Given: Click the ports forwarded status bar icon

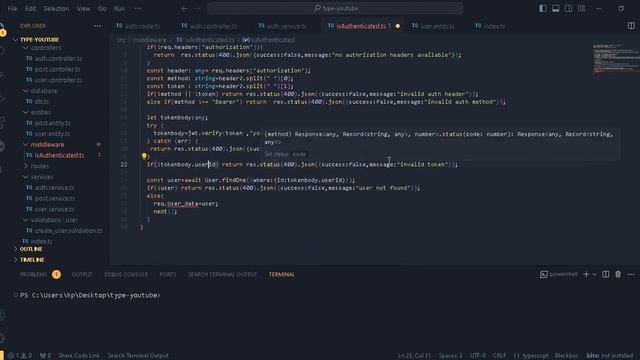Looking at the screenshot, I should point(45,356).
